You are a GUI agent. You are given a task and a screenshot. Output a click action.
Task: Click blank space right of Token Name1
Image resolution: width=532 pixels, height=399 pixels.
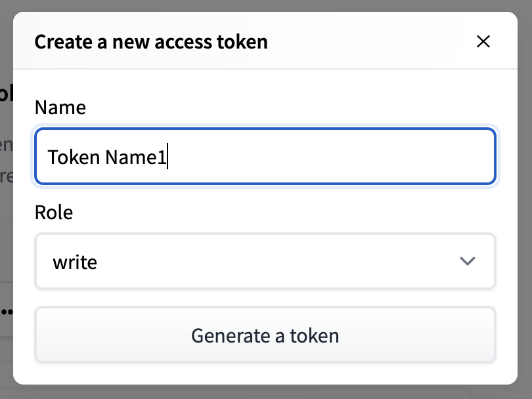point(328,157)
